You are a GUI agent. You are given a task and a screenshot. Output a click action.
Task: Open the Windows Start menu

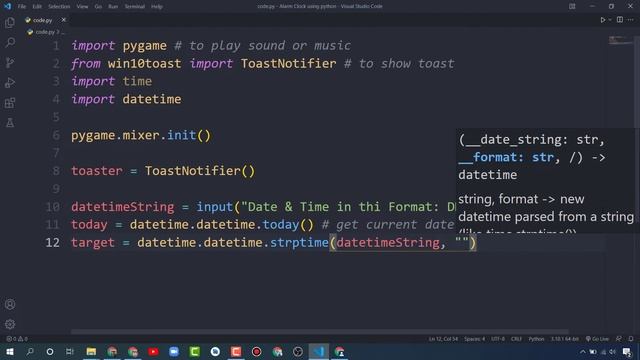pyautogui.click(x=9, y=351)
